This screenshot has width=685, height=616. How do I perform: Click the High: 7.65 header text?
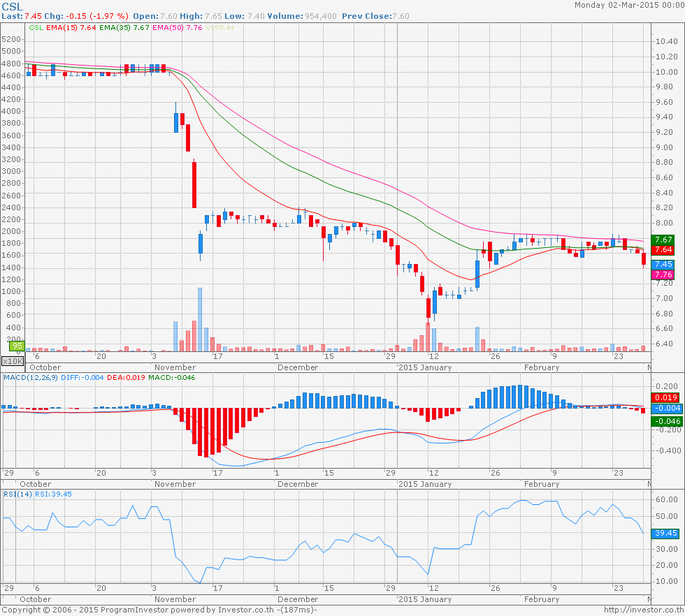(x=201, y=16)
